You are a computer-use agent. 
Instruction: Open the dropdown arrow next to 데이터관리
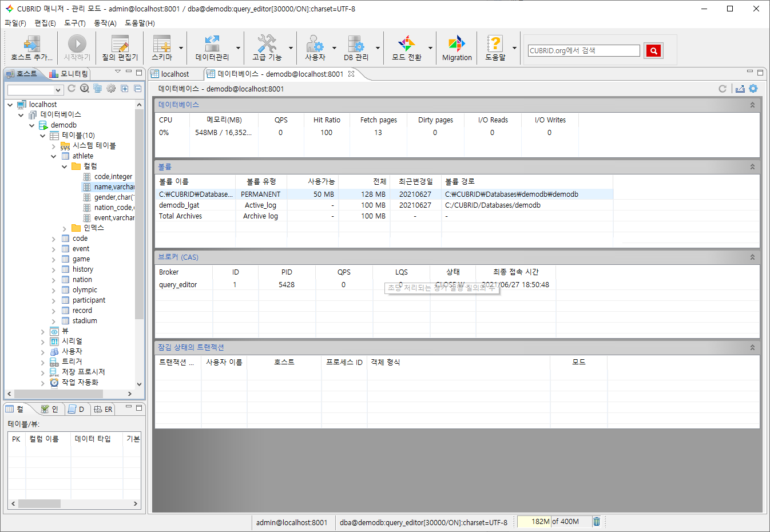tap(239, 48)
